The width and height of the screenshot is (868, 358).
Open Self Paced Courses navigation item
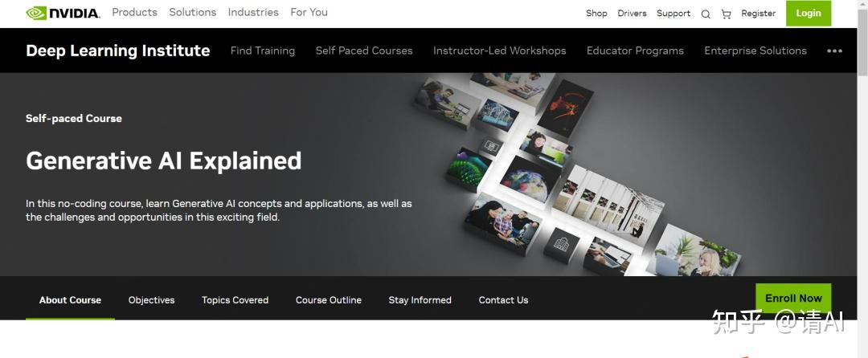[364, 51]
